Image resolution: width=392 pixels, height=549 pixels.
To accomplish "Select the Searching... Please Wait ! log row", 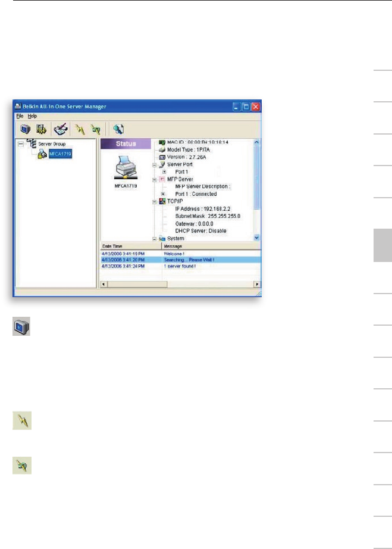I will (180, 260).
